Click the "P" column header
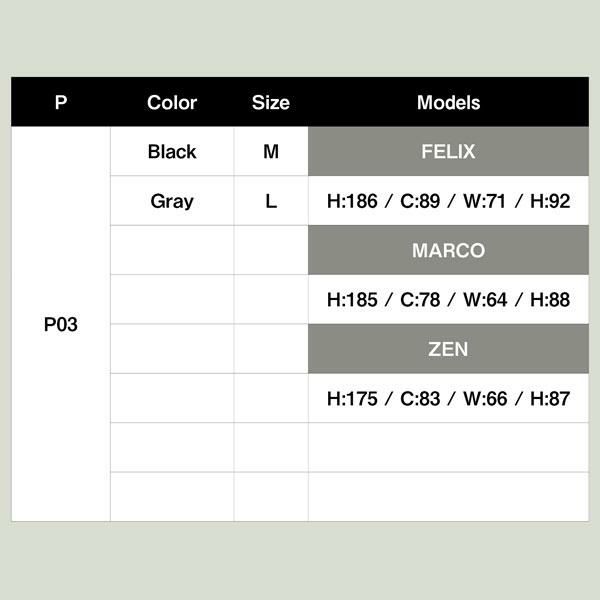 (x=61, y=102)
